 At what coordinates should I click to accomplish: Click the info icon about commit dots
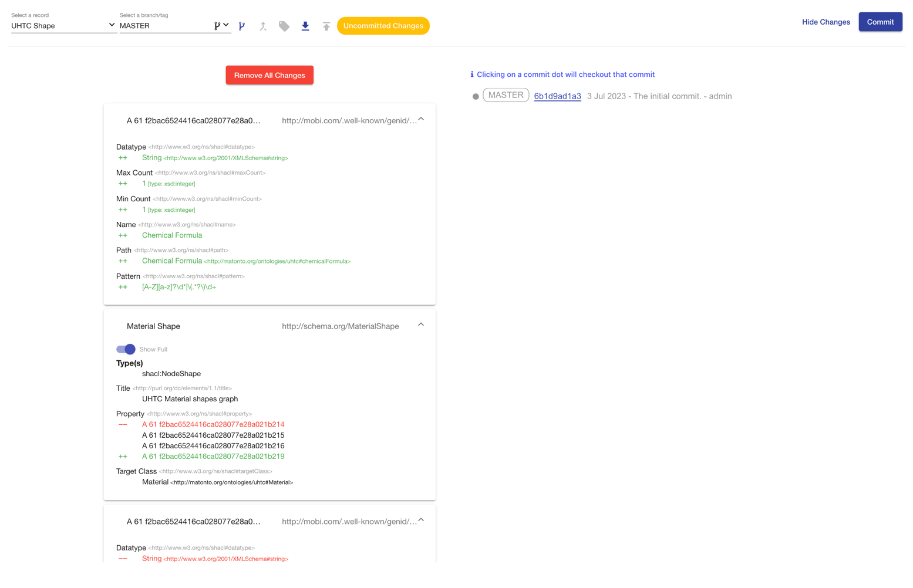coord(472,74)
